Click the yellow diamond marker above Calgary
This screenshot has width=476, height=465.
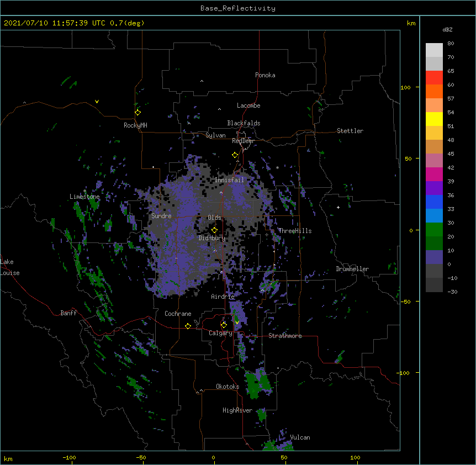[x=224, y=325]
